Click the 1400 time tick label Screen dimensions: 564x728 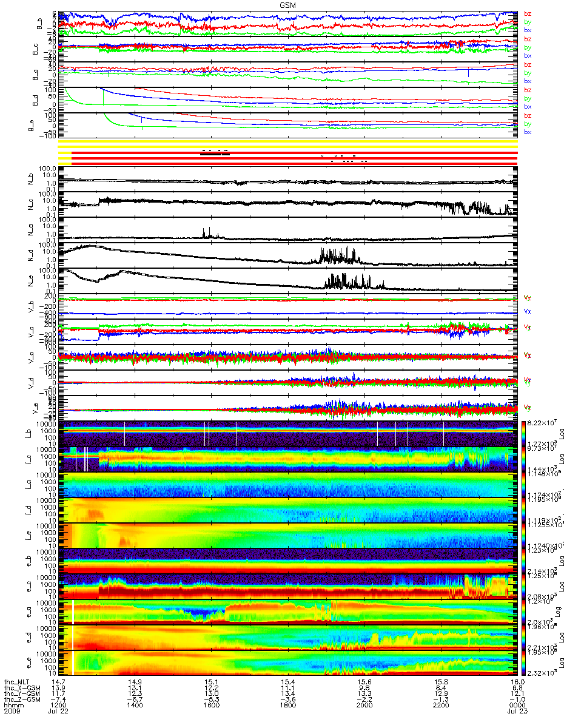(x=135, y=706)
